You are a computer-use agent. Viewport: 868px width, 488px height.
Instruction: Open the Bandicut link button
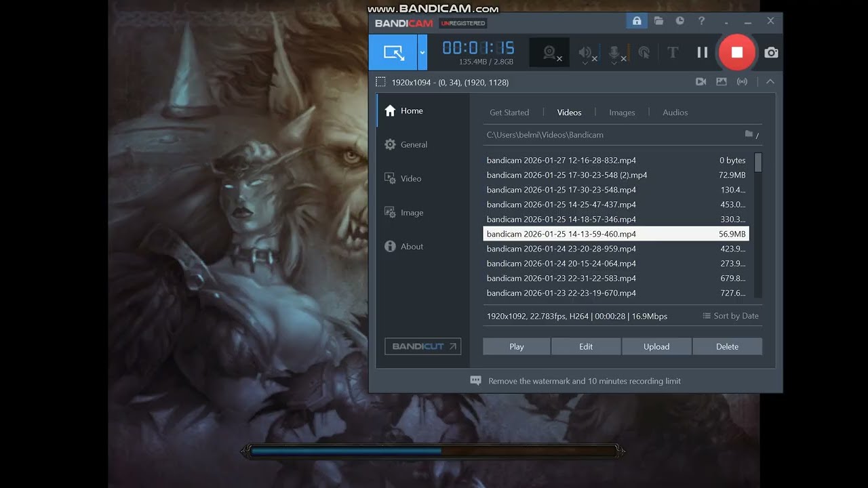(x=422, y=346)
